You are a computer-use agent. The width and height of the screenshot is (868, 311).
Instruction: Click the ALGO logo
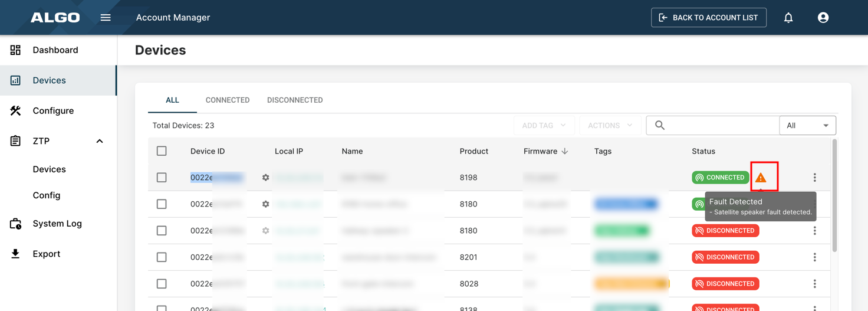click(55, 18)
